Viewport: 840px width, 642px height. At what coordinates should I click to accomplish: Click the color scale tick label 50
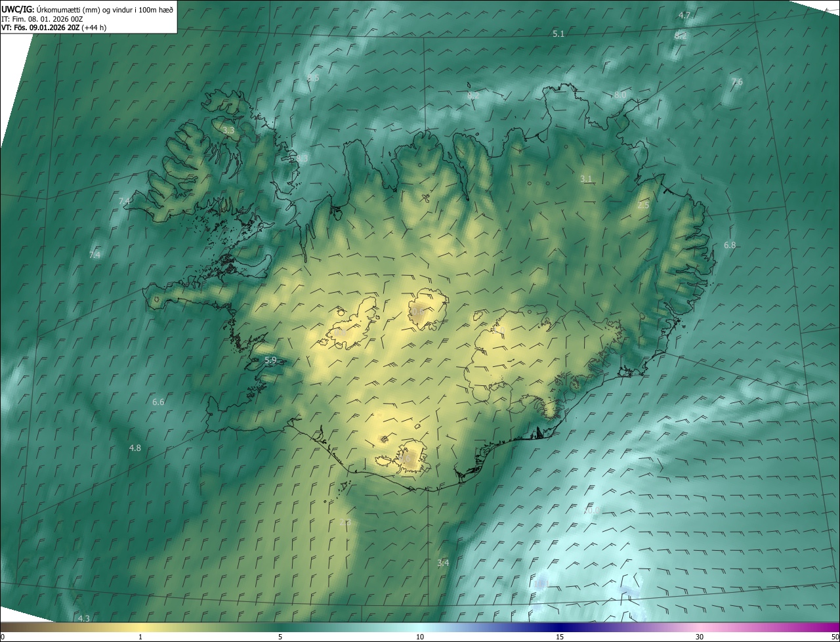pyautogui.click(x=835, y=637)
